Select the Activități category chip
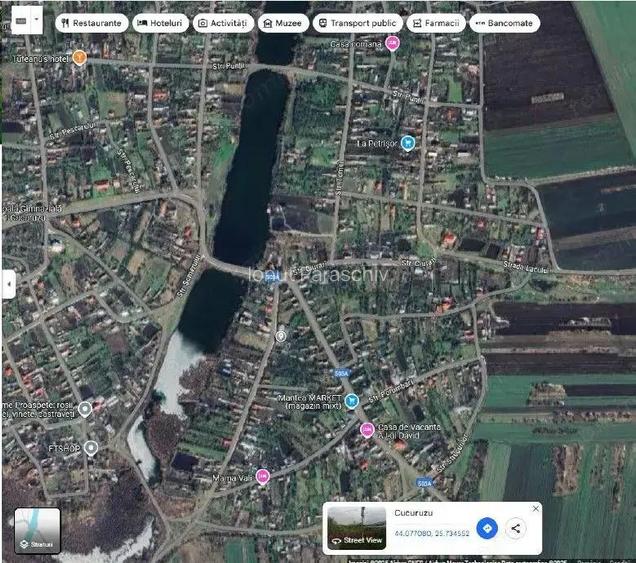The image size is (636, 563). [x=224, y=22]
